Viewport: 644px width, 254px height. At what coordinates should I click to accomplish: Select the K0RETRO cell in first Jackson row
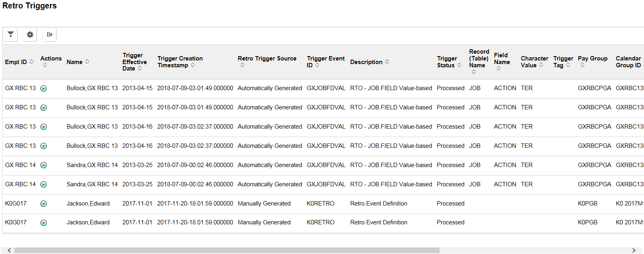(321, 204)
